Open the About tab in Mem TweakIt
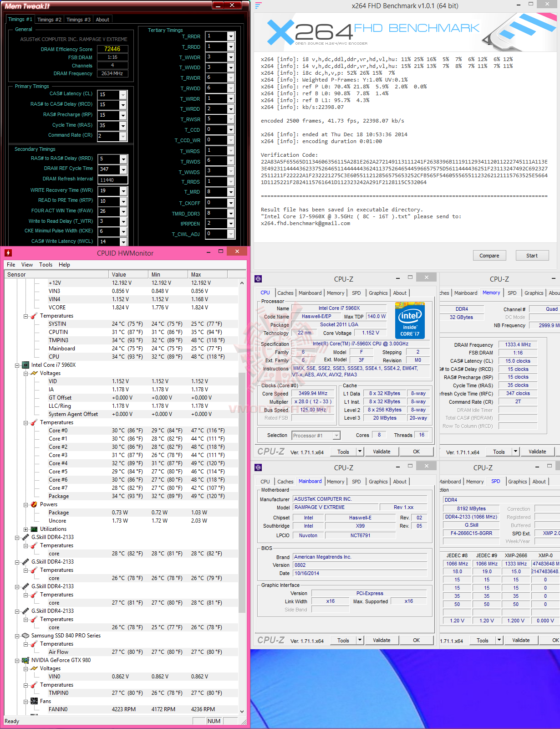Viewport: 560px width, 729px height. coord(102,20)
